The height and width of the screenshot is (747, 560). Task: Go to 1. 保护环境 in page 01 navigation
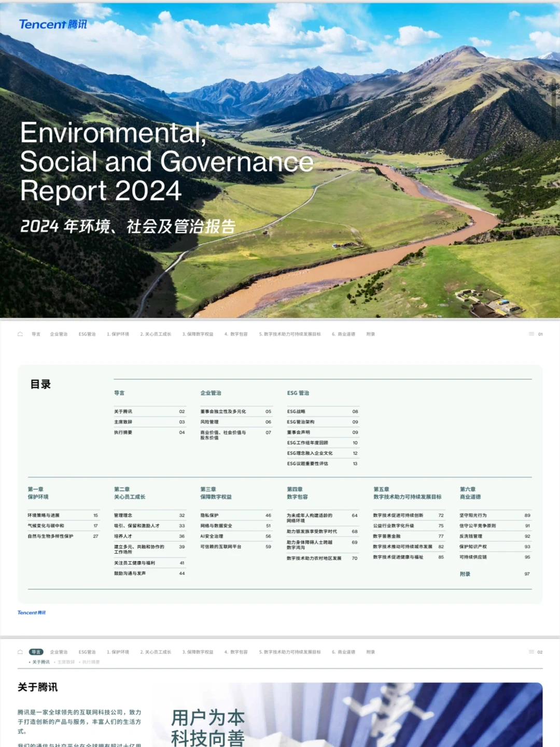(118, 334)
